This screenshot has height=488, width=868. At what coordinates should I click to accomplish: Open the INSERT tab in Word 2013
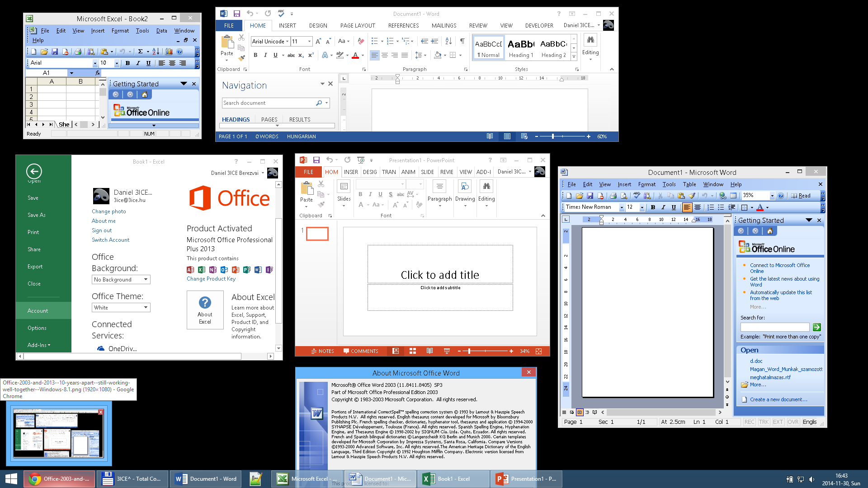287,26
